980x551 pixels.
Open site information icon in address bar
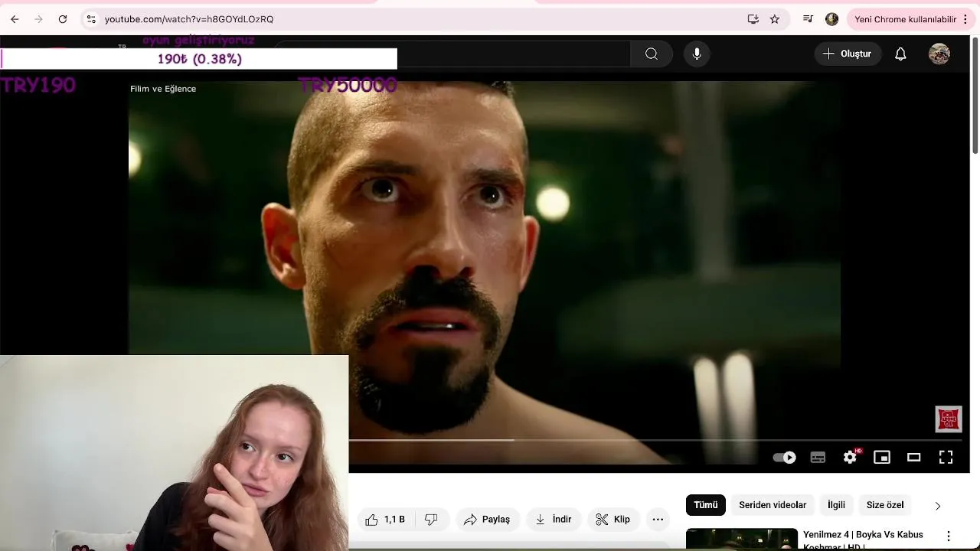(x=91, y=19)
